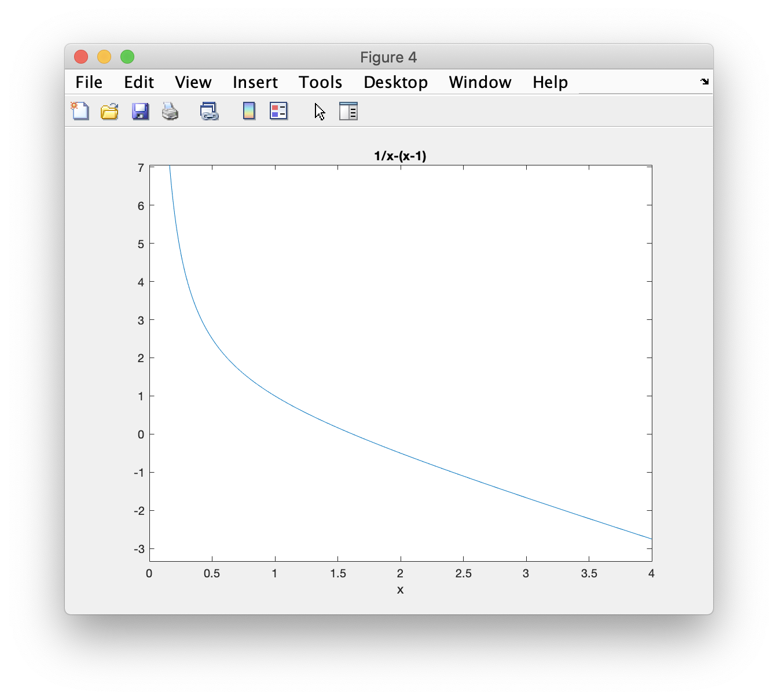Save the figure with the floppy disk icon
This screenshot has width=778, height=700.
click(141, 111)
